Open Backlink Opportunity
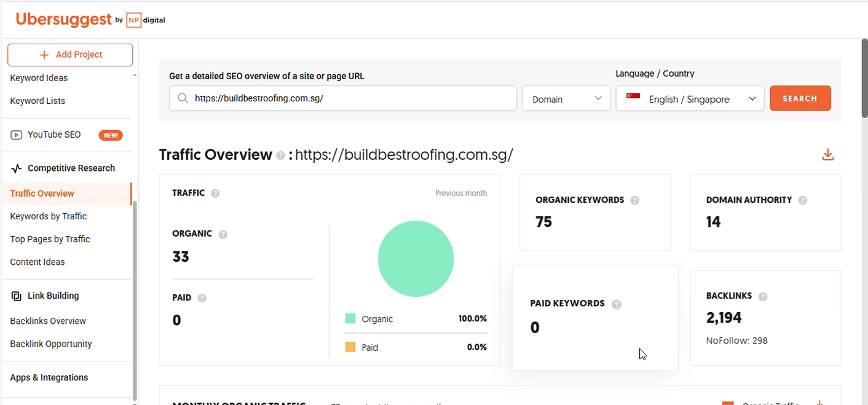The height and width of the screenshot is (405, 868). (51, 344)
